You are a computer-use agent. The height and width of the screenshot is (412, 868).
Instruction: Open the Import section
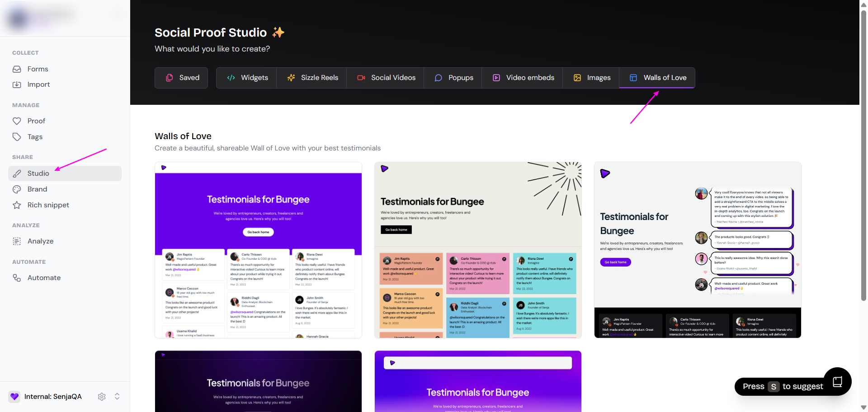(38, 84)
